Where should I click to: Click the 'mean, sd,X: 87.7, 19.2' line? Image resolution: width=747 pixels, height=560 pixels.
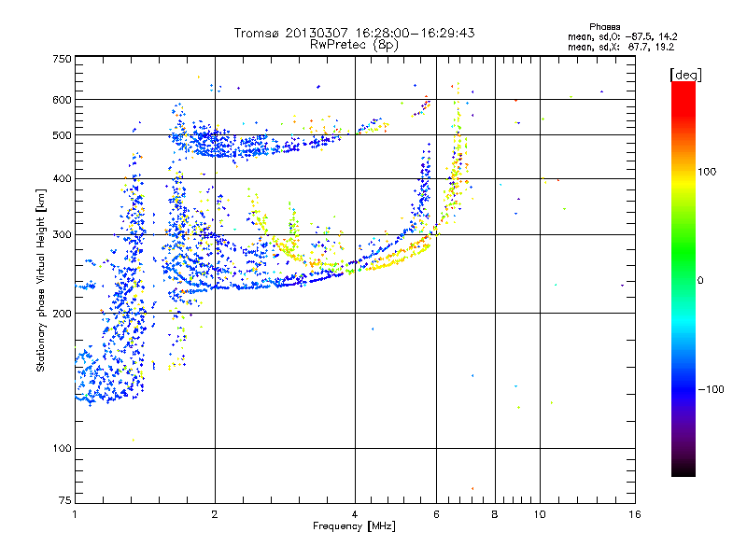click(x=621, y=47)
